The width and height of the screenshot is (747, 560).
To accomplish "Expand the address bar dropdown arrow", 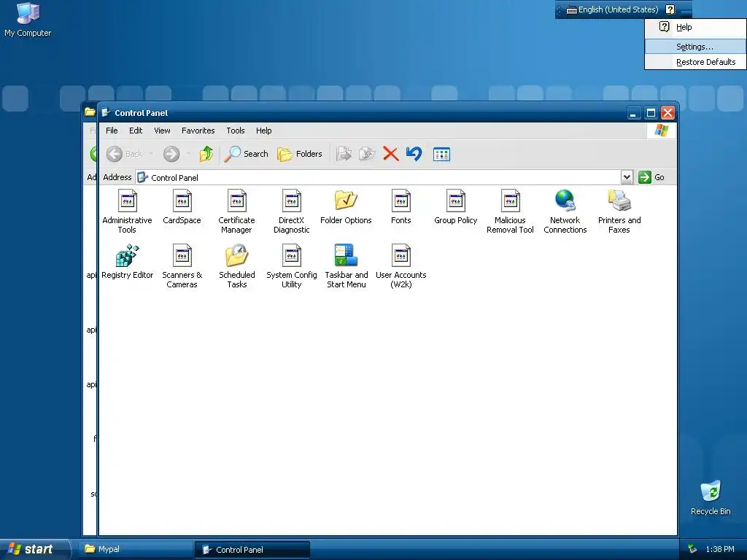I will [627, 177].
